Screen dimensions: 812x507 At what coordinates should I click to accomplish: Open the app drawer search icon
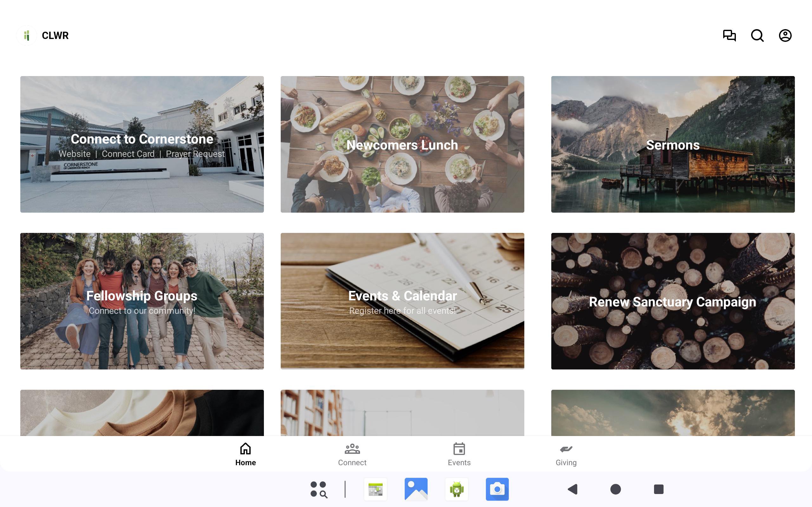[x=318, y=489]
